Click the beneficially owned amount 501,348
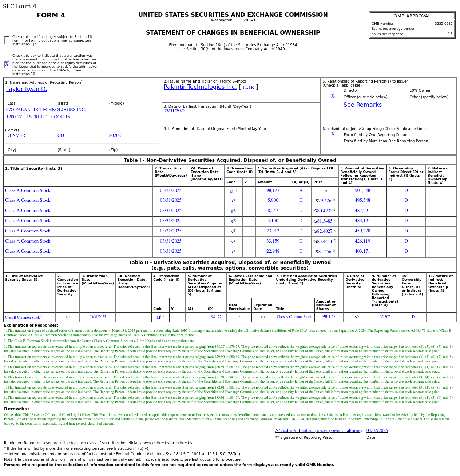The height and width of the screenshot is (476, 460). coord(362,190)
